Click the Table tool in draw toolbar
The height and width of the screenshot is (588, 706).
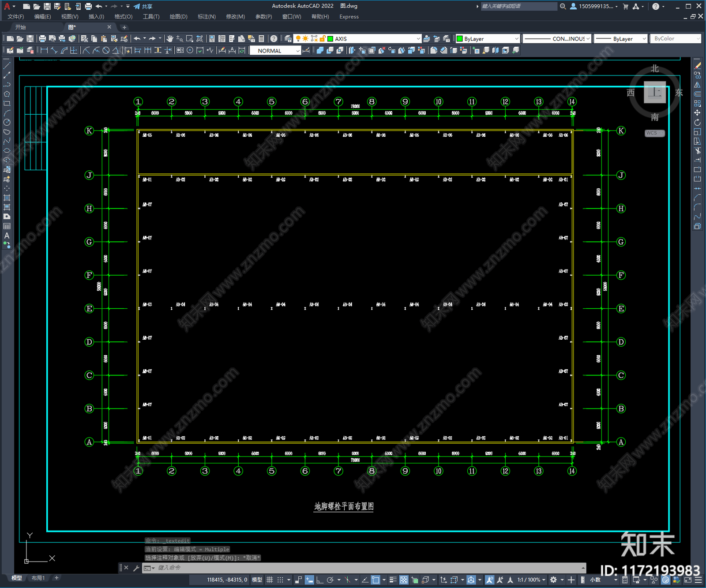click(7, 226)
